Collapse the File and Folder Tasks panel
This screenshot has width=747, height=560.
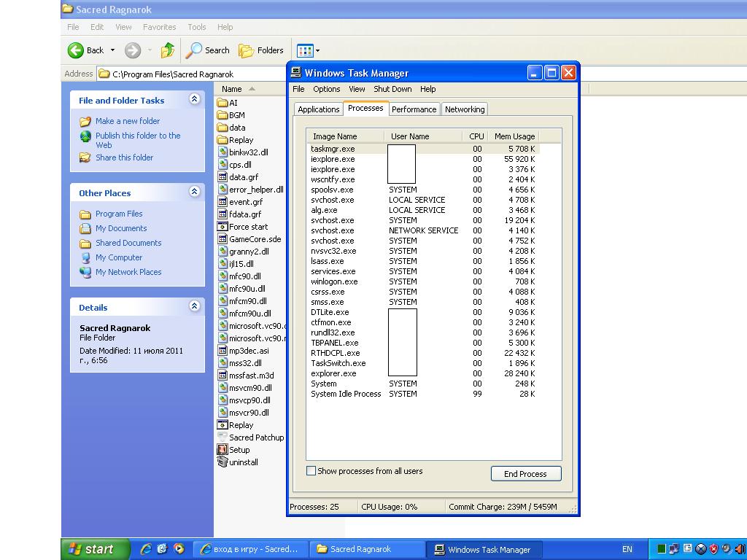[x=194, y=99]
